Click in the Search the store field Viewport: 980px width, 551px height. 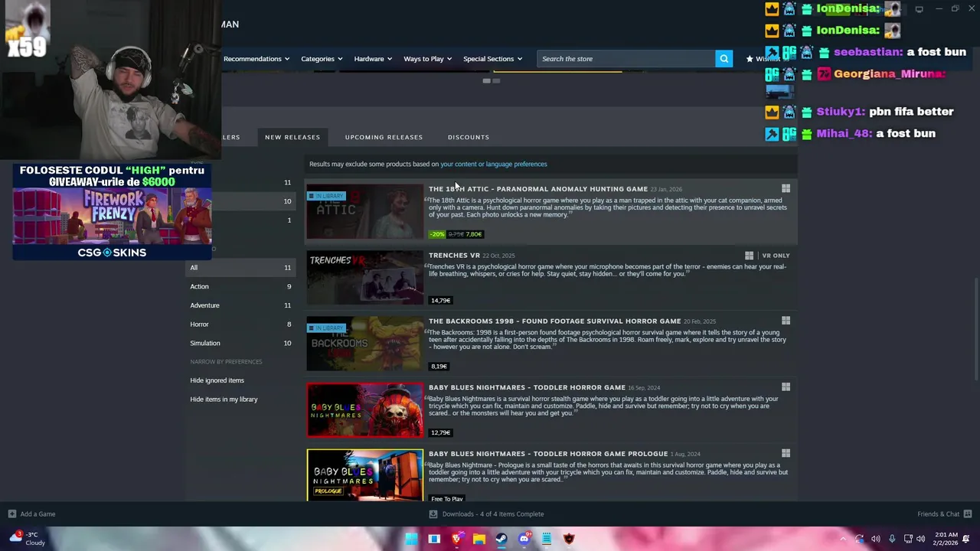pos(626,59)
